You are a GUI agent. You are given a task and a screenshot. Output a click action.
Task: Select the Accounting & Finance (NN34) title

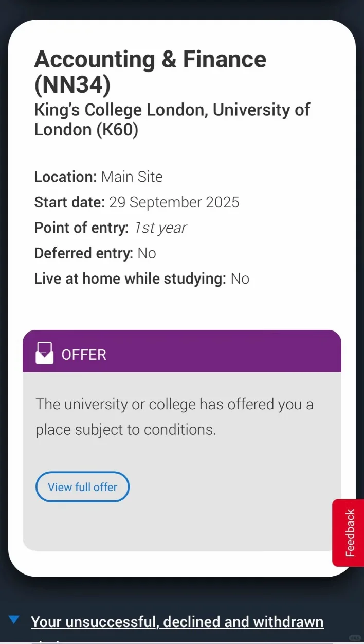[x=150, y=73]
